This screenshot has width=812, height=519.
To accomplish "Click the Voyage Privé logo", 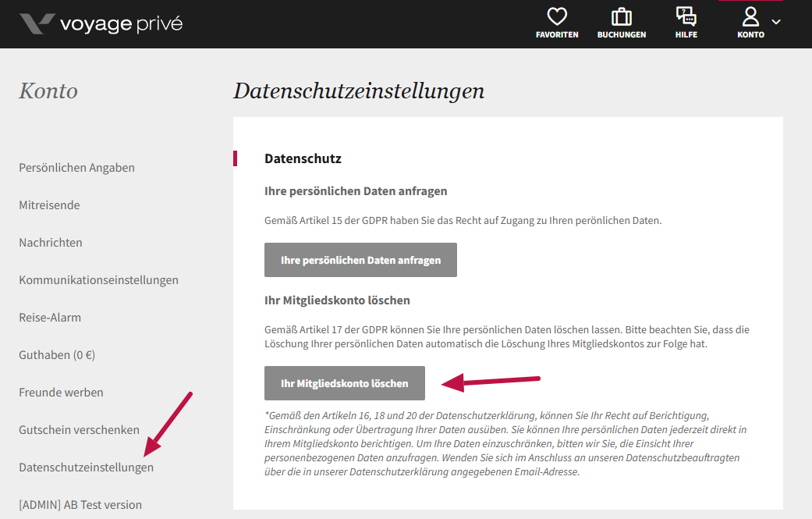I will tap(101, 23).
